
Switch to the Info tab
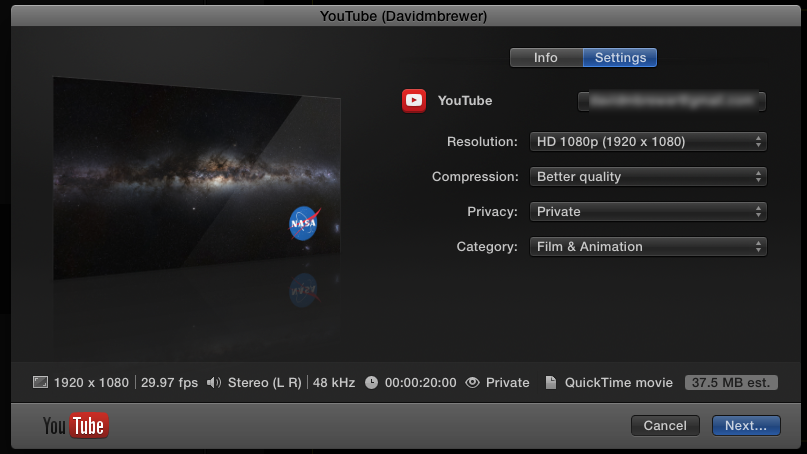(x=546, y=58)
